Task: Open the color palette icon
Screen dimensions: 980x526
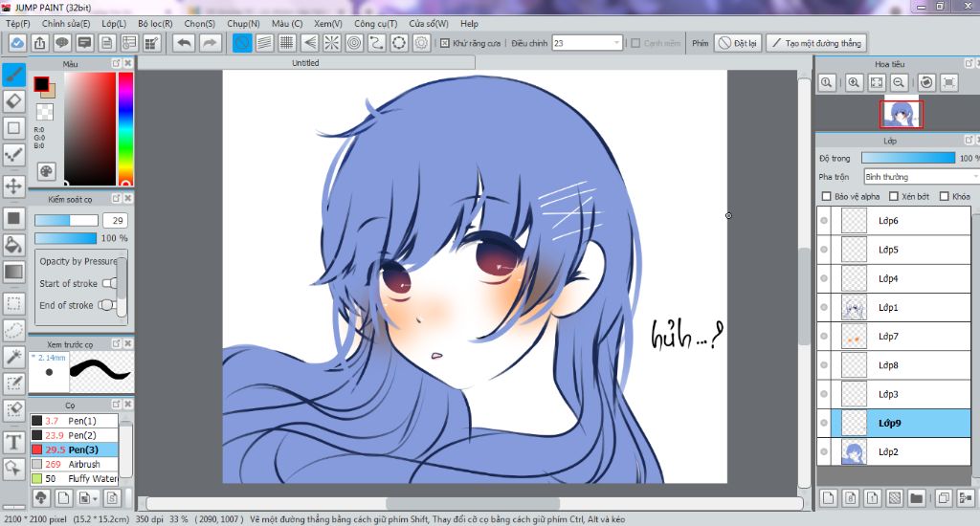Action: tap(46, 171)
